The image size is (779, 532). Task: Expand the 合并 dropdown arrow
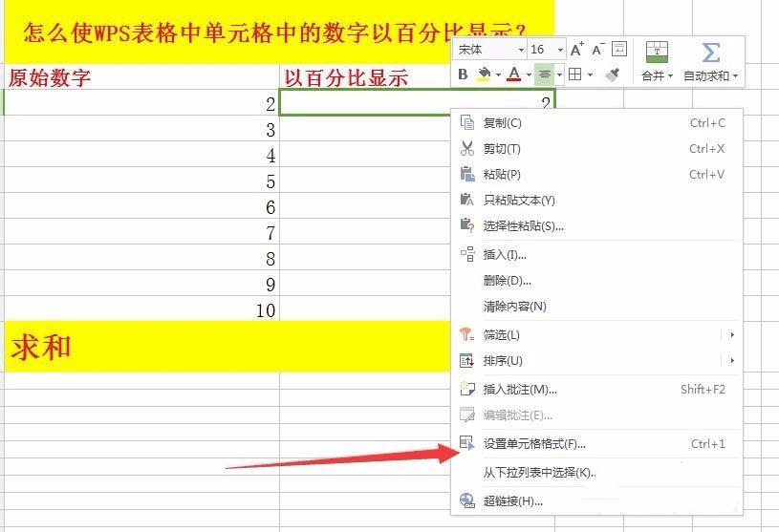tap(670, 75)
